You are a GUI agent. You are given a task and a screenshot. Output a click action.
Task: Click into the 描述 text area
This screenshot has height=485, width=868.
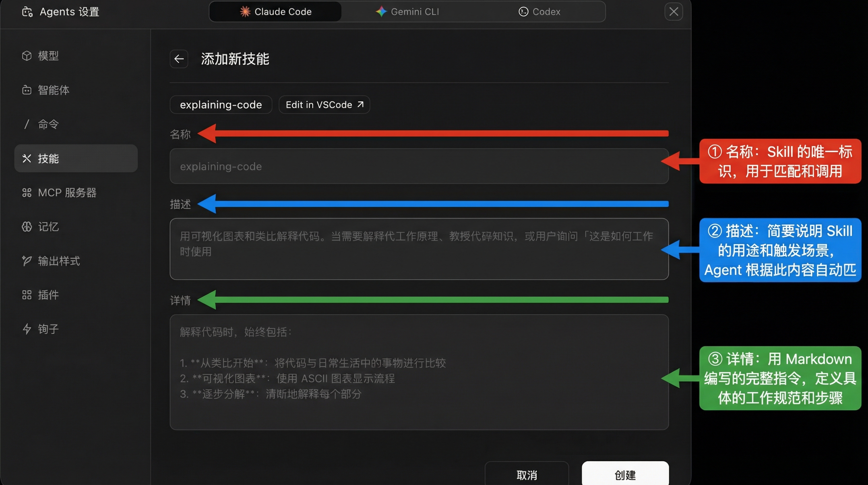pos(419,249)
